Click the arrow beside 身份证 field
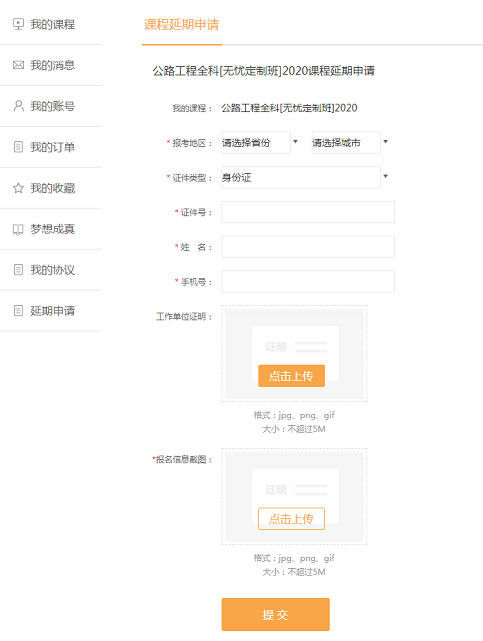This screenshot has height=641, width=483. point(385,176)
